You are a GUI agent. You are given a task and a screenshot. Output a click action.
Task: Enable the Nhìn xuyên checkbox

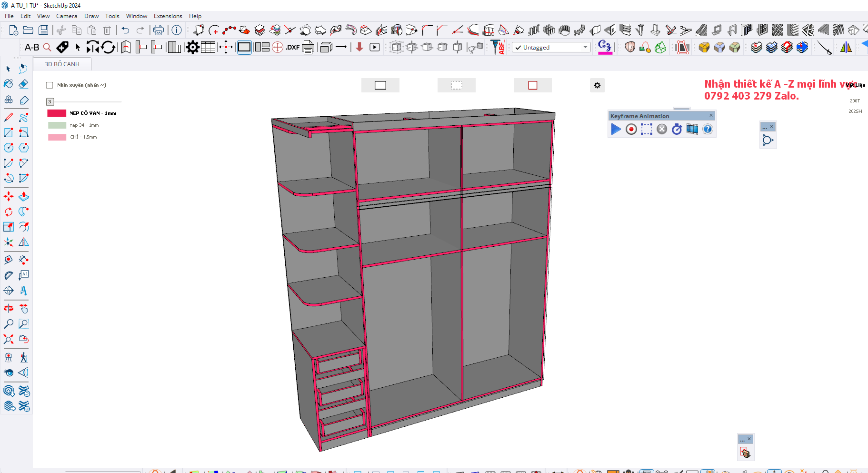tap(50, 85)
